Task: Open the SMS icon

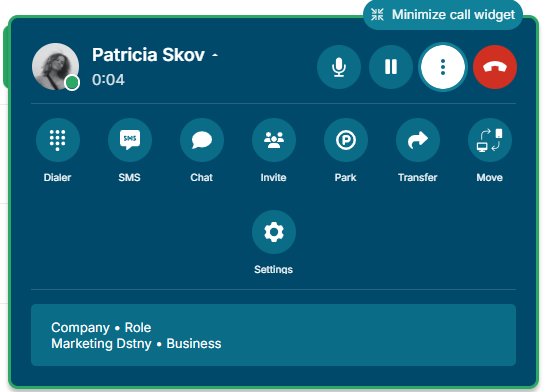Action: pyautogui.click(x=130, y=140)
